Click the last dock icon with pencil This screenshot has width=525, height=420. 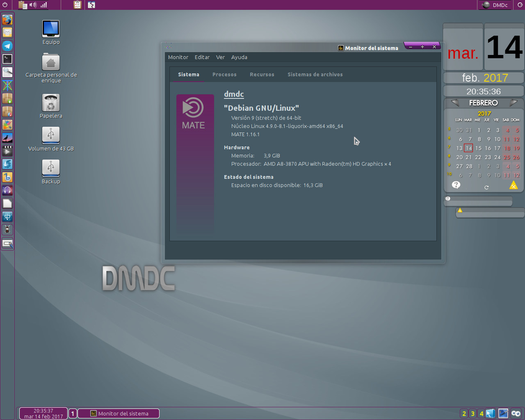coord(7,243)
